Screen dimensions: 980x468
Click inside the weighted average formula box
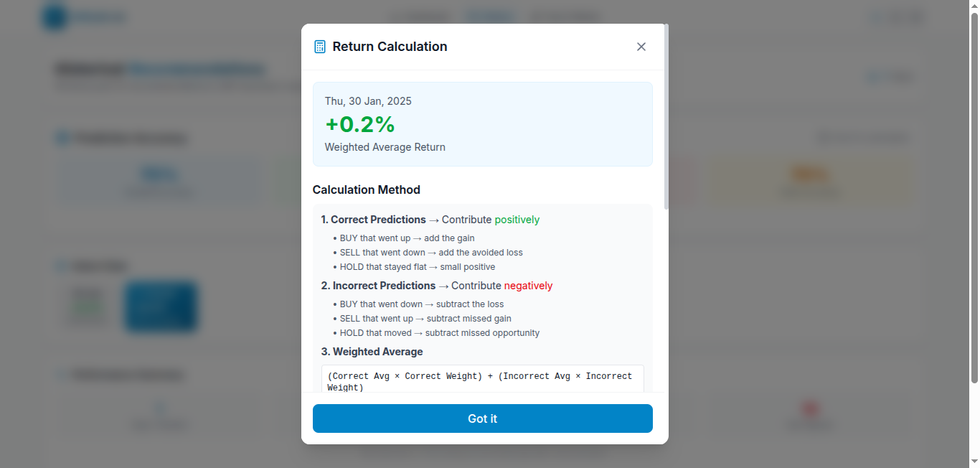pos(482,381)
